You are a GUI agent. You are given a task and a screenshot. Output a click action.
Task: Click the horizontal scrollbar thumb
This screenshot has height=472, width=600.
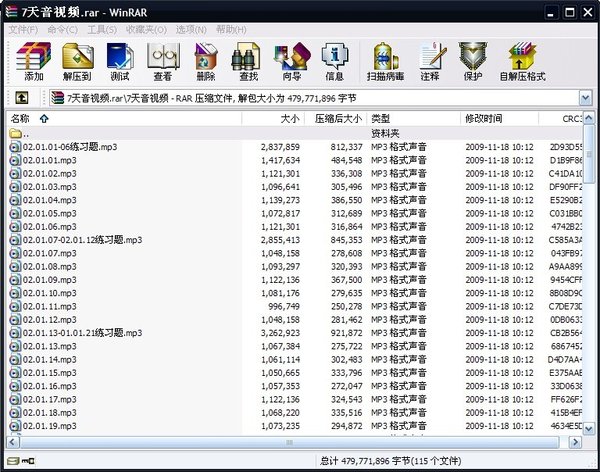point(290,443)
